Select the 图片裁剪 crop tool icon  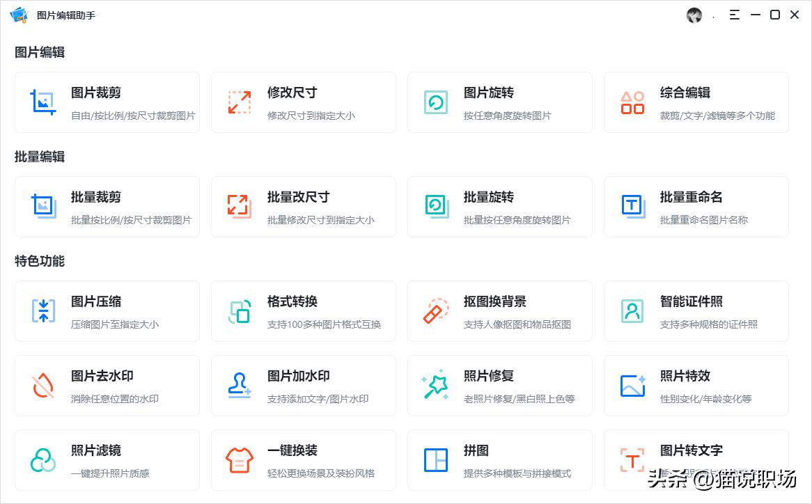(x=42, y=102)
